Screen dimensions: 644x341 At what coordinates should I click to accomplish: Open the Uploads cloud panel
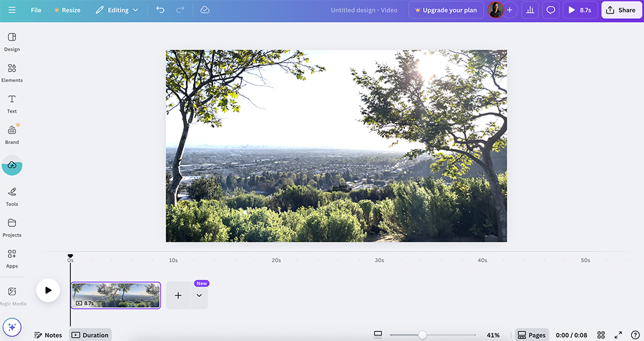tap(12, 166)
